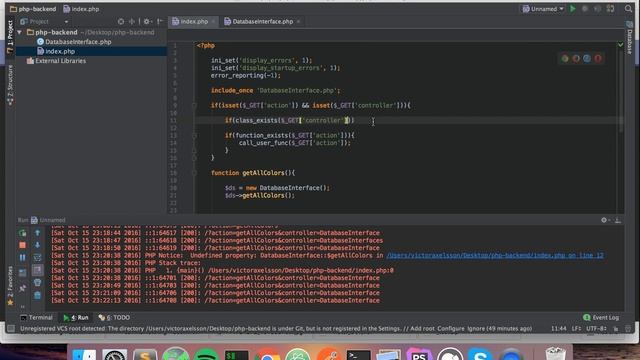Toggle the Favorites side tool tab
The height and width of the screenshot is (360, 640).
tap(10, 285)
